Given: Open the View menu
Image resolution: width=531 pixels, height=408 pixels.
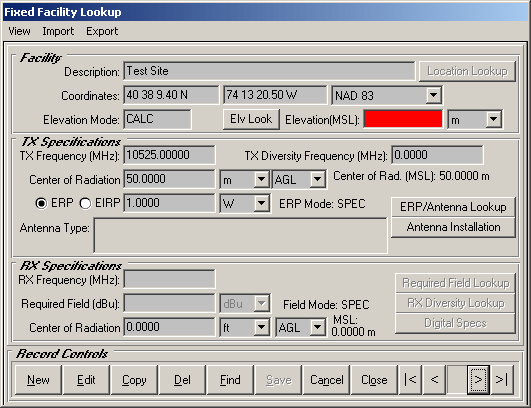Looking at the screenshot, I should 19,31.
